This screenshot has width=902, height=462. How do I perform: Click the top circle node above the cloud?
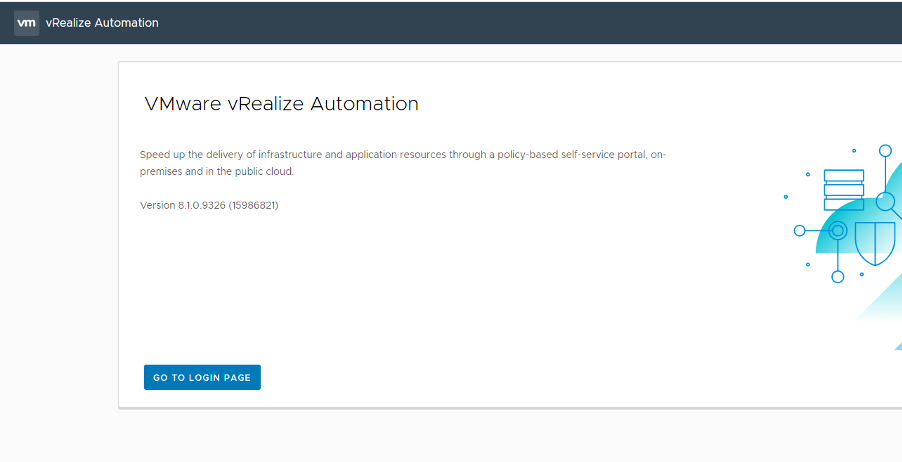(885, 151)
